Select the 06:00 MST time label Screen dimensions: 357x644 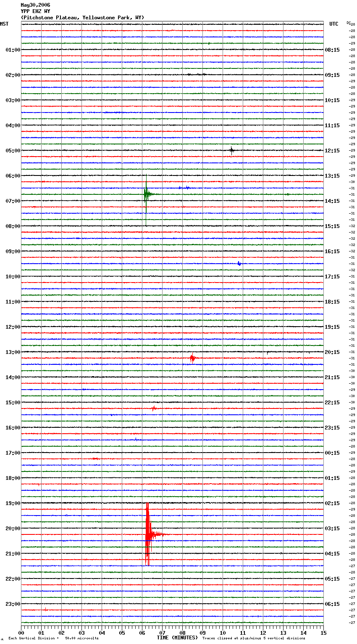(13, 176)
